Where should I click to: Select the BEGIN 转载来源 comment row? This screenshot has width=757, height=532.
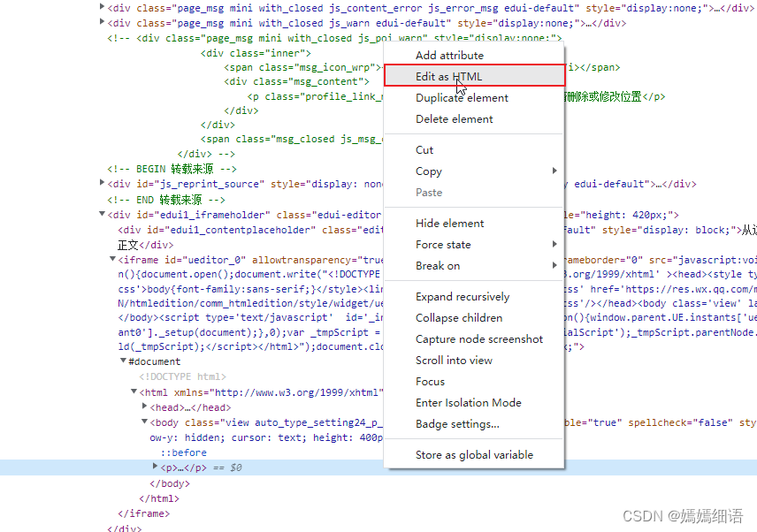(172, 169)
